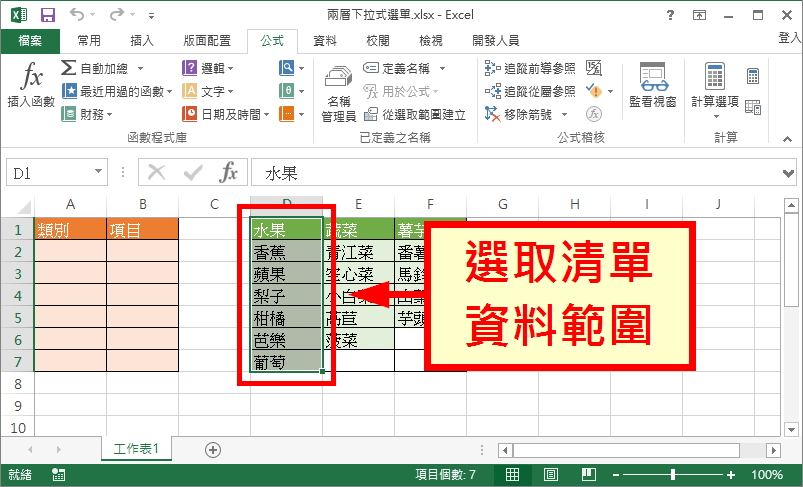Expand the formula bar
Screen dimensions: 803x487
pos(788,174)
